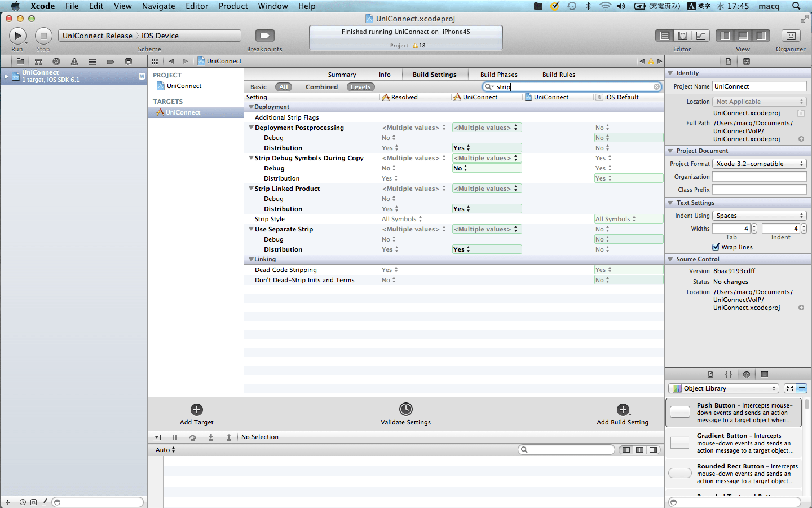
Task: Open the Indent Using dropdown
Action: click(x=759, y=216)
